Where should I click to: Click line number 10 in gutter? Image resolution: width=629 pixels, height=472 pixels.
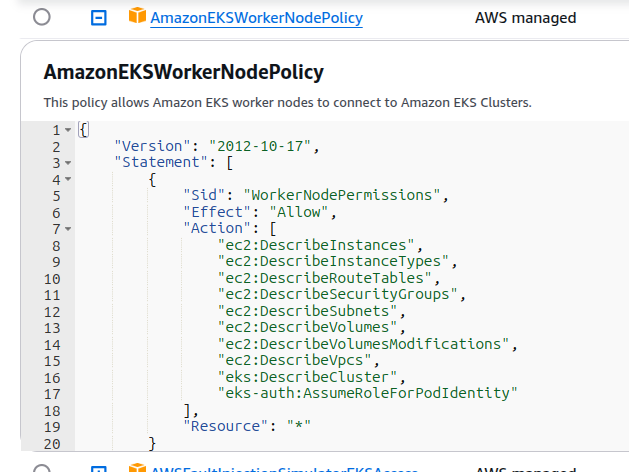tap(52, 279)
